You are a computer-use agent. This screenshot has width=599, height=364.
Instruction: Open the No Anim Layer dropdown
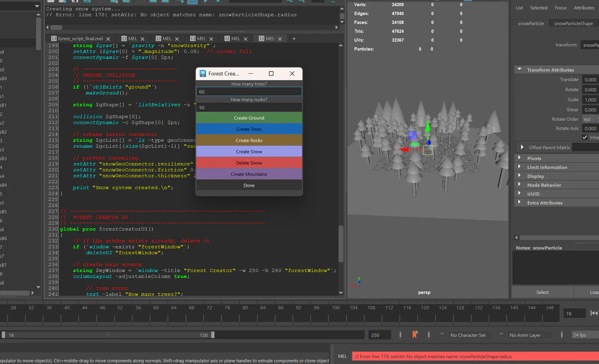pos(525,335)
